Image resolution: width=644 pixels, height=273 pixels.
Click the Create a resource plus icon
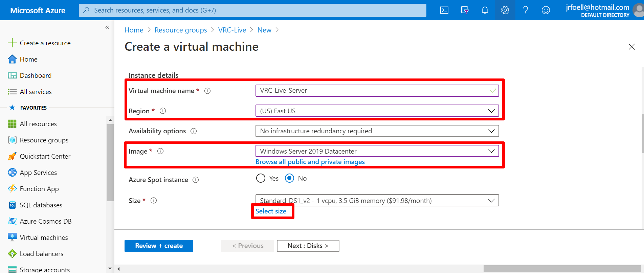coord(12,43)
